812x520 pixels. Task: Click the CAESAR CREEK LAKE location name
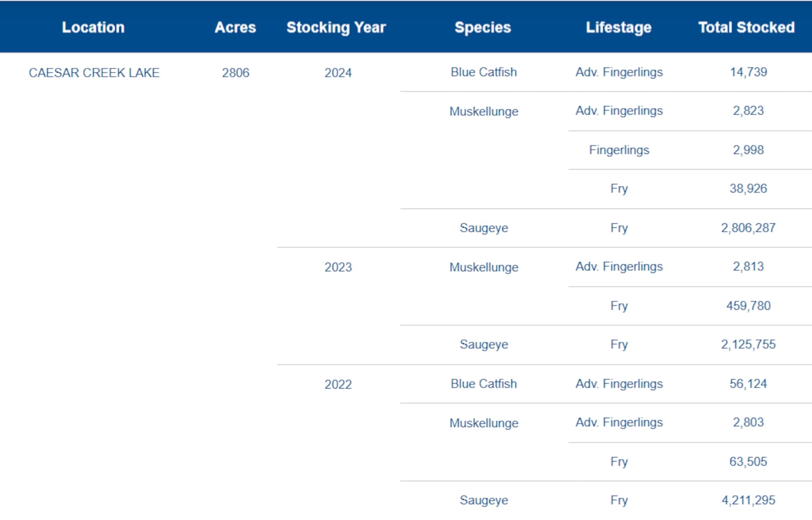pyautogui.click(x=94, y=73)
